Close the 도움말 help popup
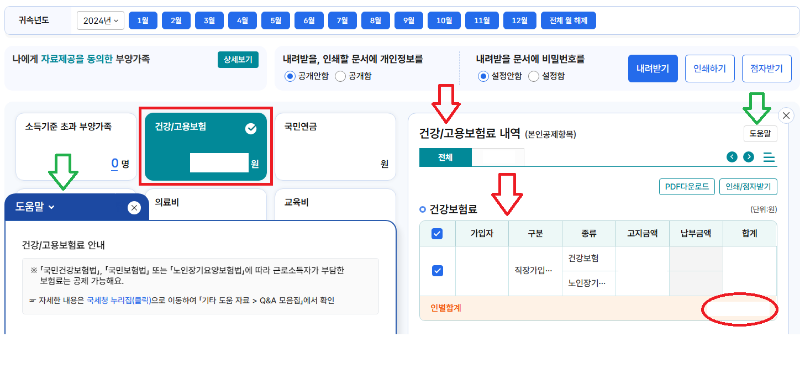 pyautogui.click(x=134, y=208)
